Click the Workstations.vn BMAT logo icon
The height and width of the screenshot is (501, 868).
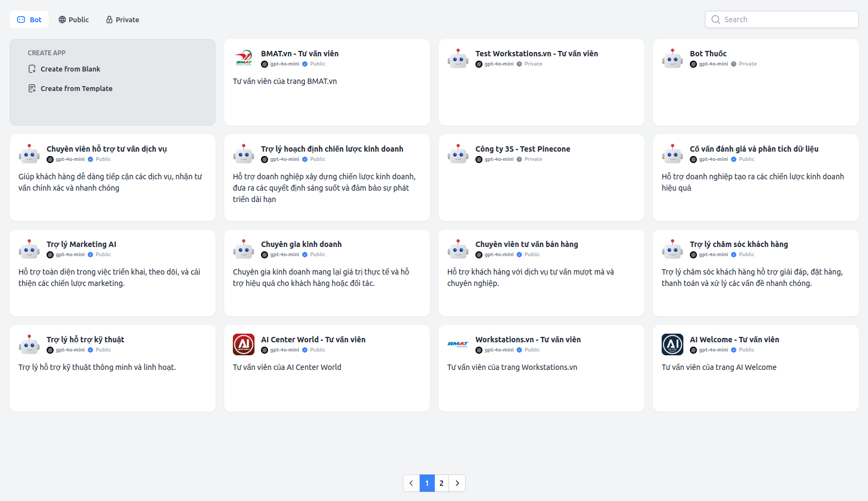[x=458, y=344]
